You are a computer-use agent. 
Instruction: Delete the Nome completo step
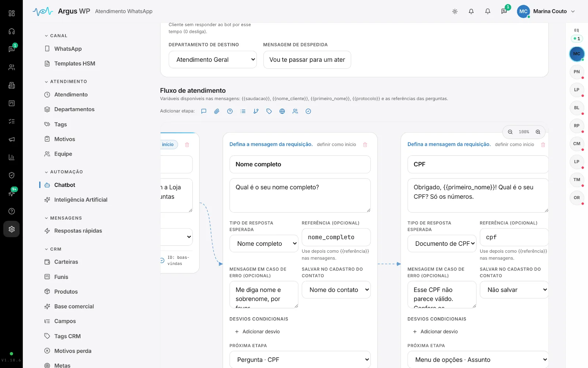pos(365,145)
